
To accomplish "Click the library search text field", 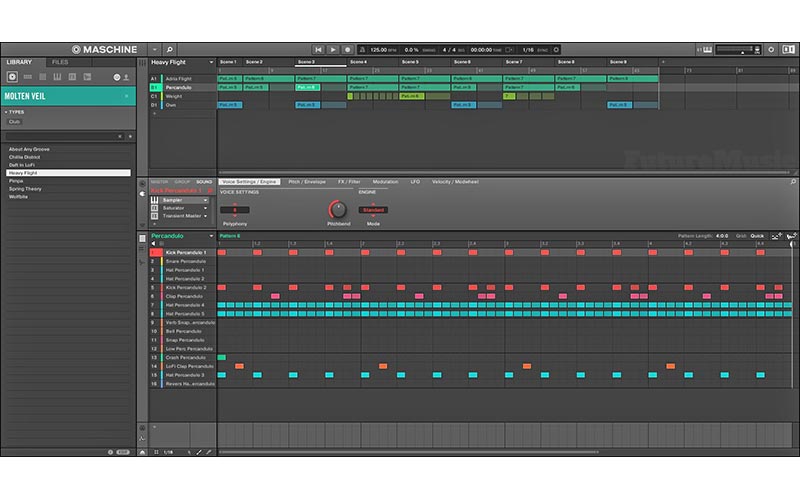I will click(x=61, y=136).
